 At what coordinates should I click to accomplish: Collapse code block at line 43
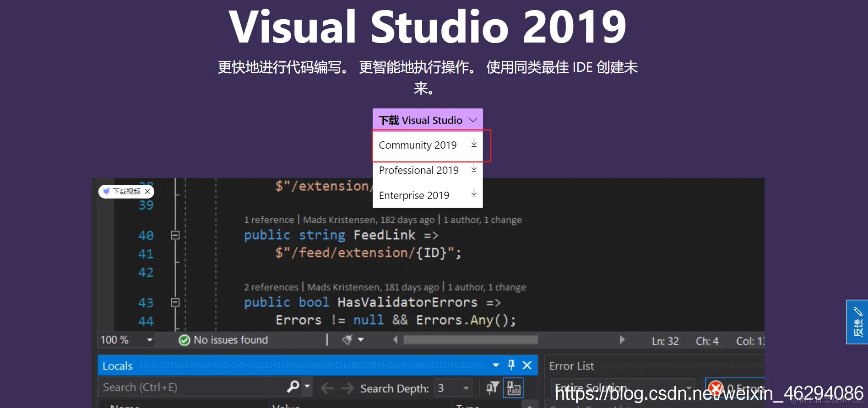click(x=175, y=302)
